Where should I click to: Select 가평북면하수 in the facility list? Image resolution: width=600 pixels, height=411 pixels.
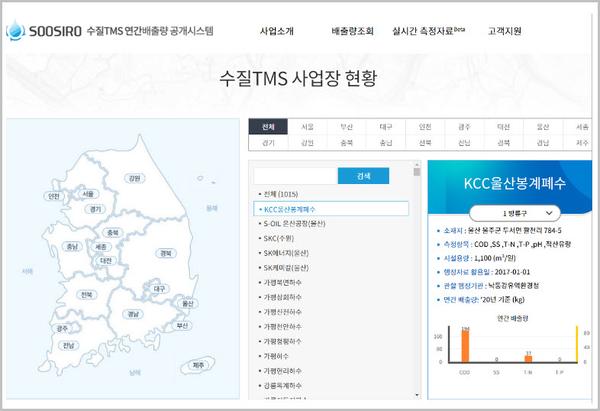[282, 282]
